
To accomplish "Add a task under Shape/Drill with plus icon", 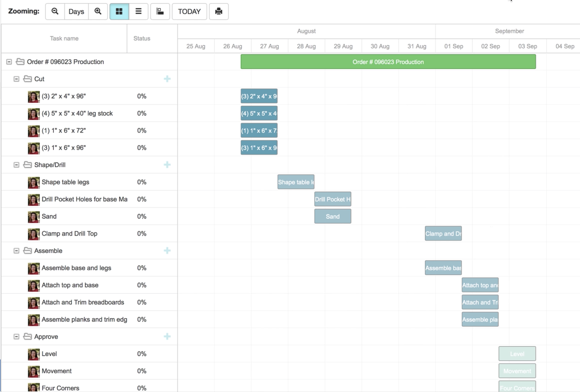I will [167, 165].
